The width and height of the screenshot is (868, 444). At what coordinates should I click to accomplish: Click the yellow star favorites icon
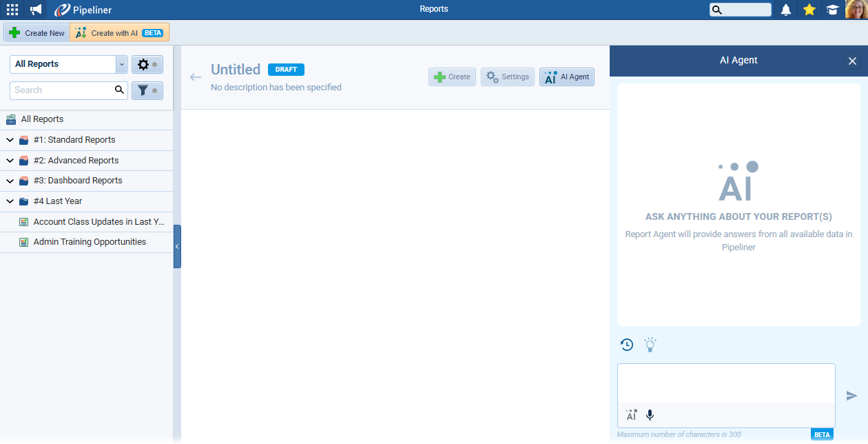coord(809,10)
